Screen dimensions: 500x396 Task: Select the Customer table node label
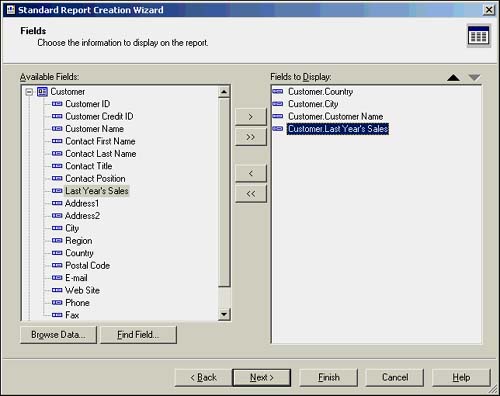point(68,92)
